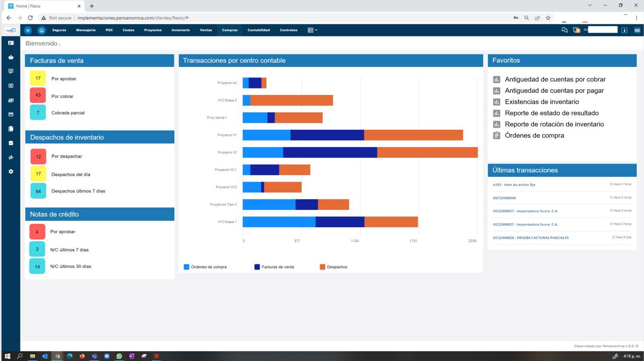Open the Chrome three-dot menu
Screen dimensions: 644x361
(637, 18)
